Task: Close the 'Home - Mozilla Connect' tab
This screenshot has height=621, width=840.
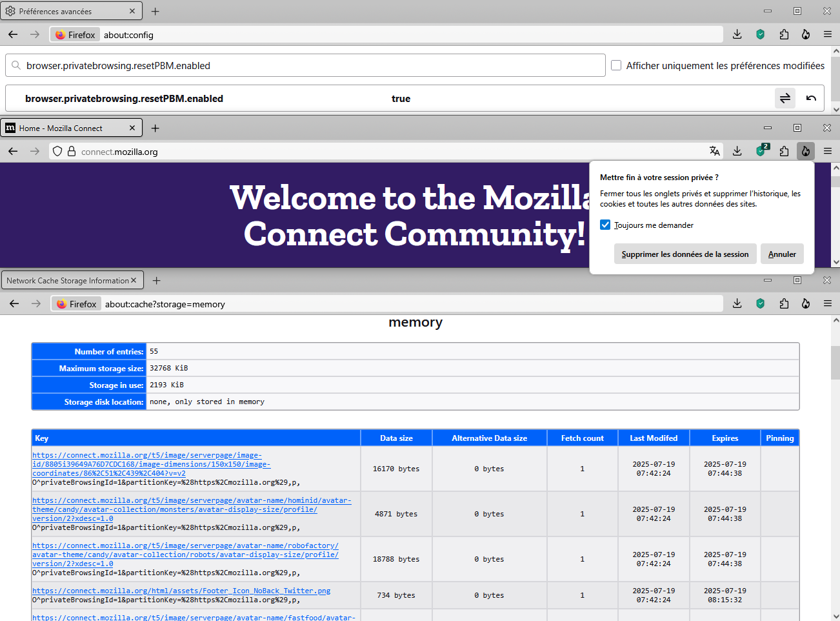Action: pyautogui.click(x=132, y=128)
